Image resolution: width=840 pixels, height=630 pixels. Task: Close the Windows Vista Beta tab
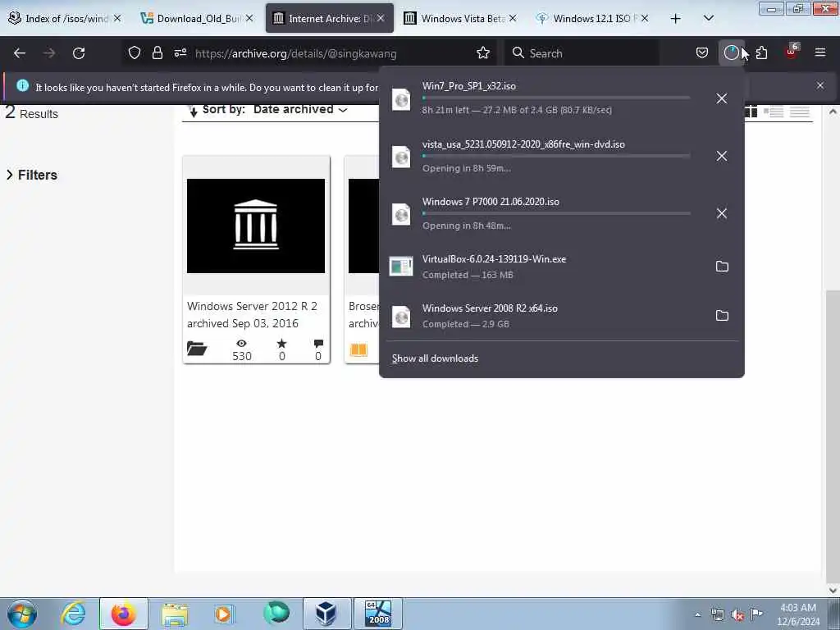pos(513,18)
